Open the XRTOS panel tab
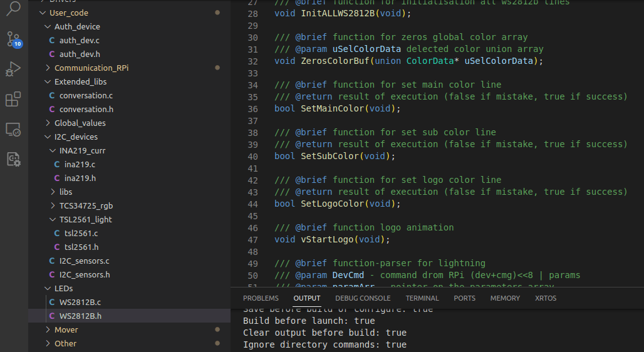Viewport: 644px width, 352px height. pos(545,298)
